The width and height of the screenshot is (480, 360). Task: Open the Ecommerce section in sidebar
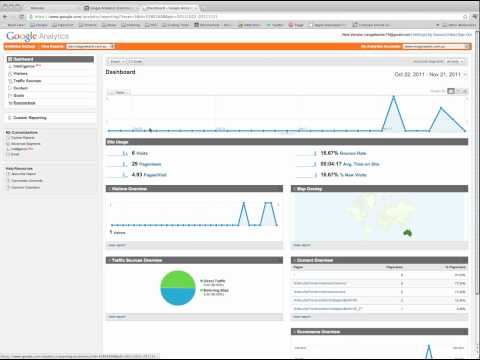point(24,103)
